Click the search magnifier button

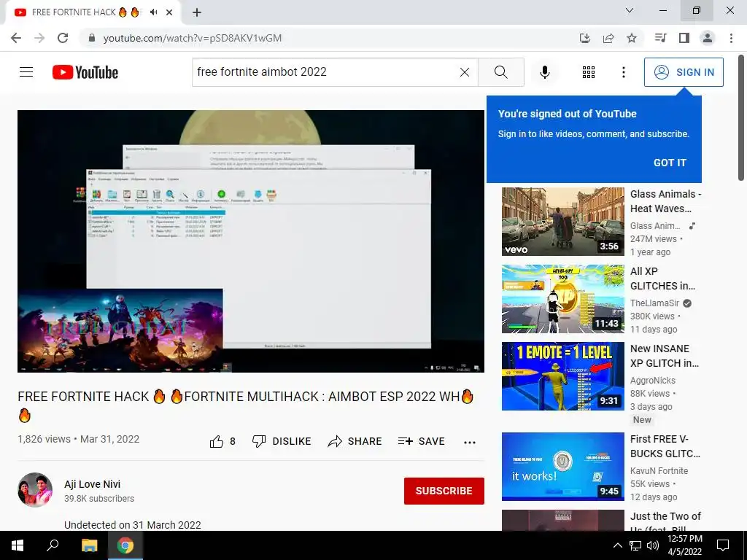(x=500, y=72)
